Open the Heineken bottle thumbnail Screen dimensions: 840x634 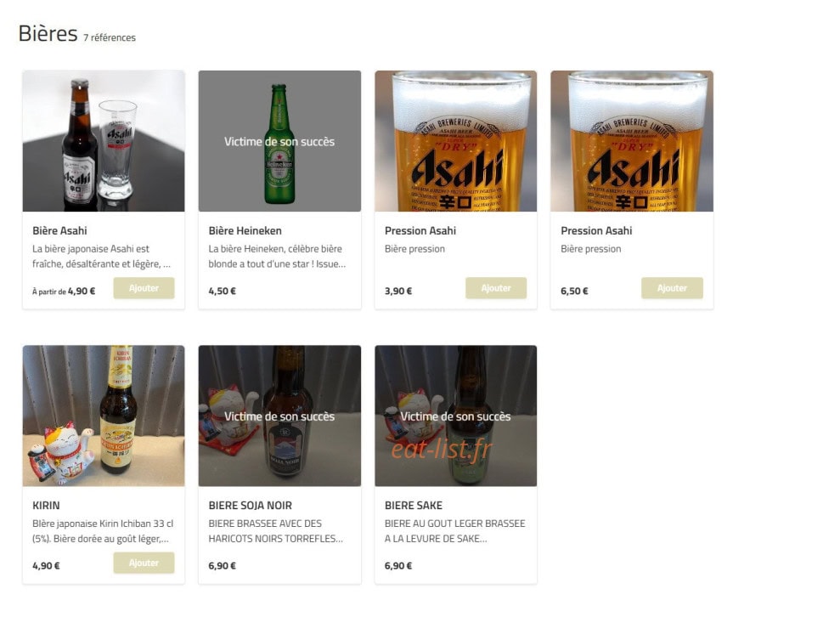tap(279, 141)
